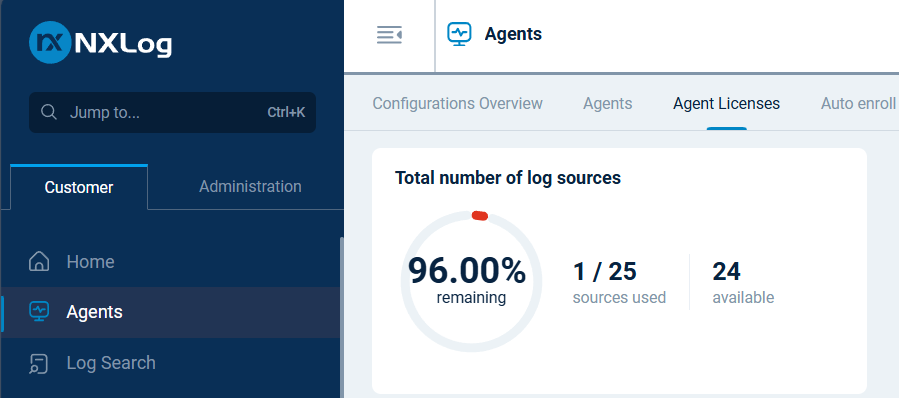
Task: Open Log Search from the sidebar
Action: tap(171, 363)
